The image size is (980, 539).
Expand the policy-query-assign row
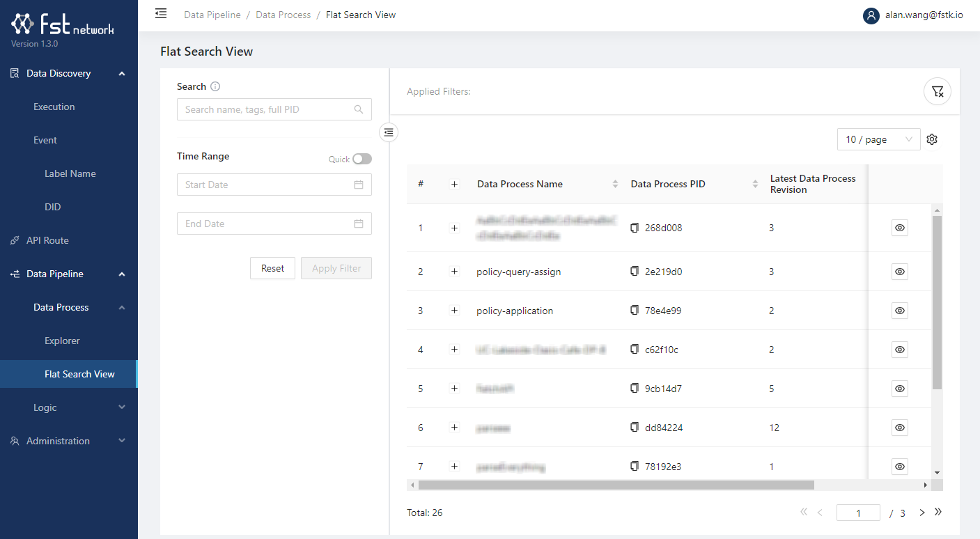click(455, 272)
